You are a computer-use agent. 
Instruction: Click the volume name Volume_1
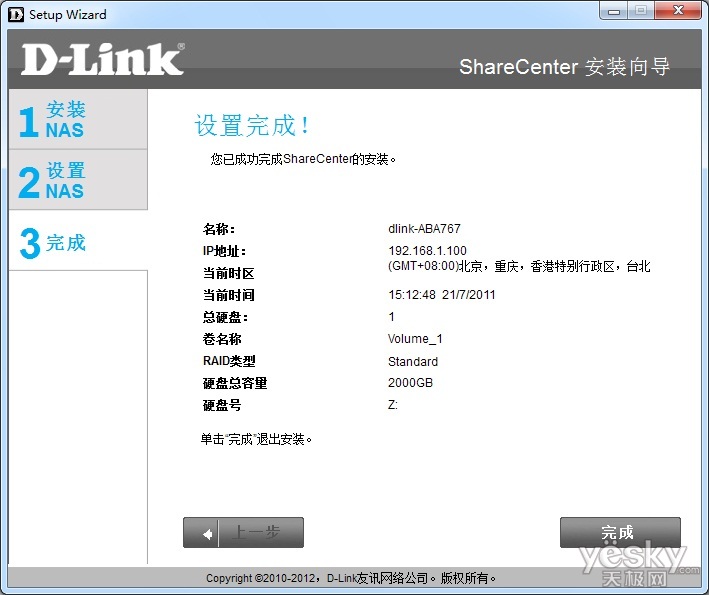pyautogui.click(x=415, y=339)
